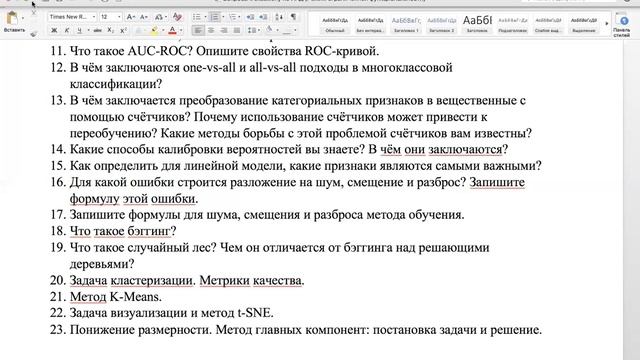Click the Sort icon
The height and width of the screenshot is (360, 640).
click(279, 17)
